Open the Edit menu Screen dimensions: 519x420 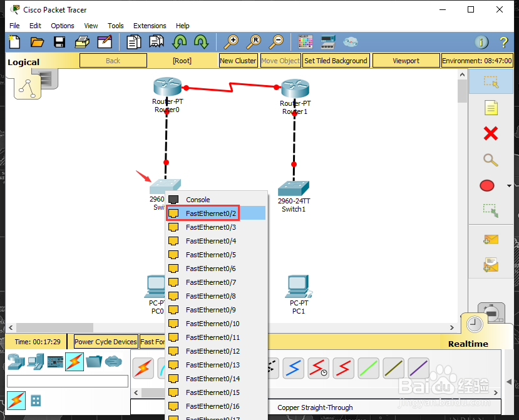coord(35,26)
